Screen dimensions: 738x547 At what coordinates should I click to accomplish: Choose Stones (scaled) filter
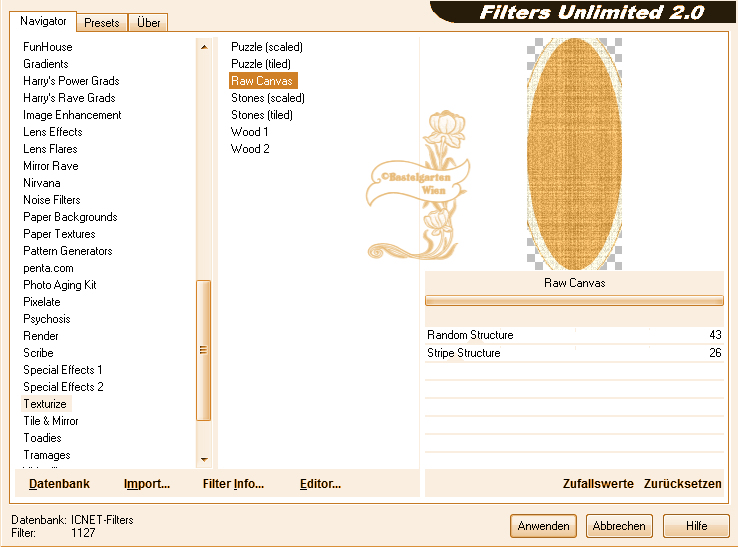268,98
